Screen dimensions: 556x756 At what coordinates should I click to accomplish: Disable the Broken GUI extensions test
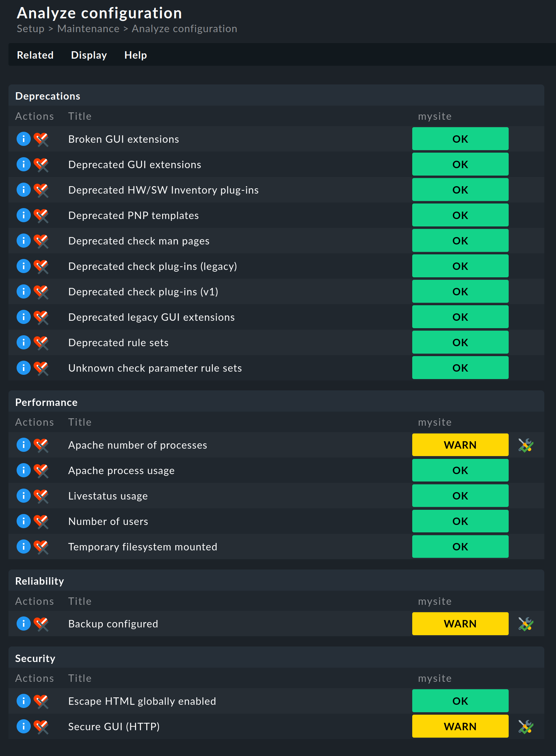41,139
